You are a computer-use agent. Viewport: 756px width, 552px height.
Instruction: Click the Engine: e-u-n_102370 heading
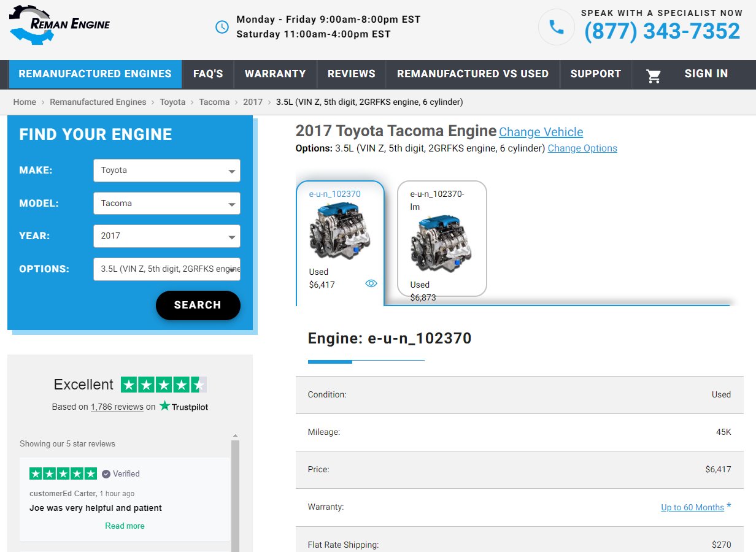(x=390, y=339)
